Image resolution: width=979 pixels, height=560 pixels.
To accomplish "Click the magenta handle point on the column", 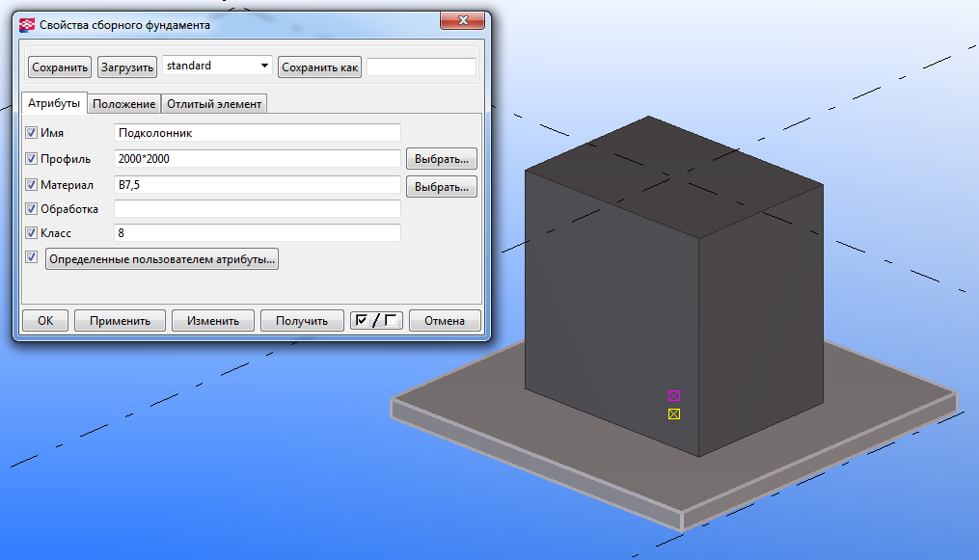I will click(673, 395).
